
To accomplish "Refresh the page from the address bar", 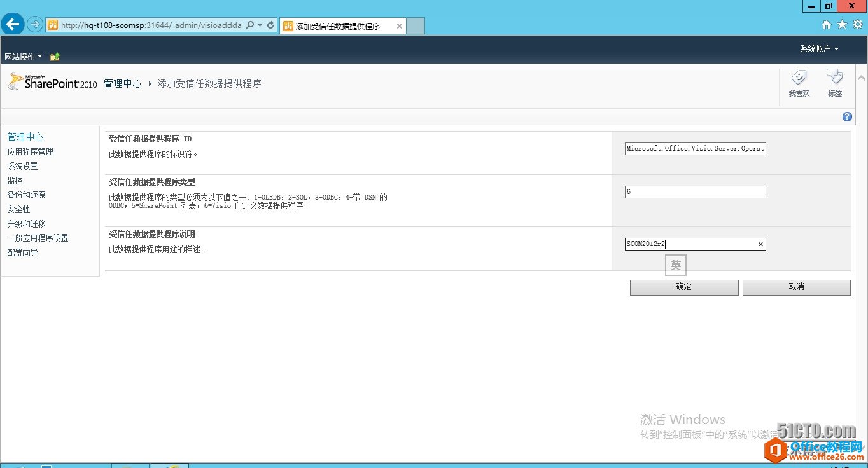I will 270,25.
